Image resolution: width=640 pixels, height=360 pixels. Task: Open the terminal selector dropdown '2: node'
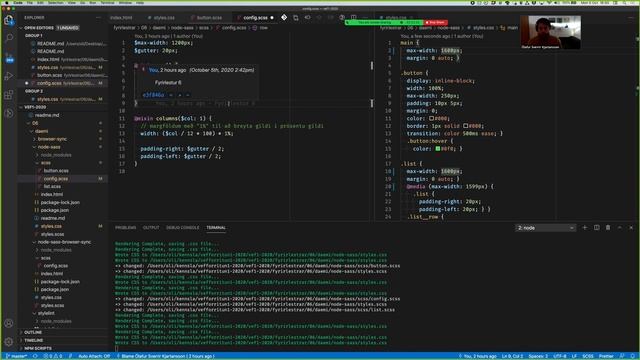point(545,228)
